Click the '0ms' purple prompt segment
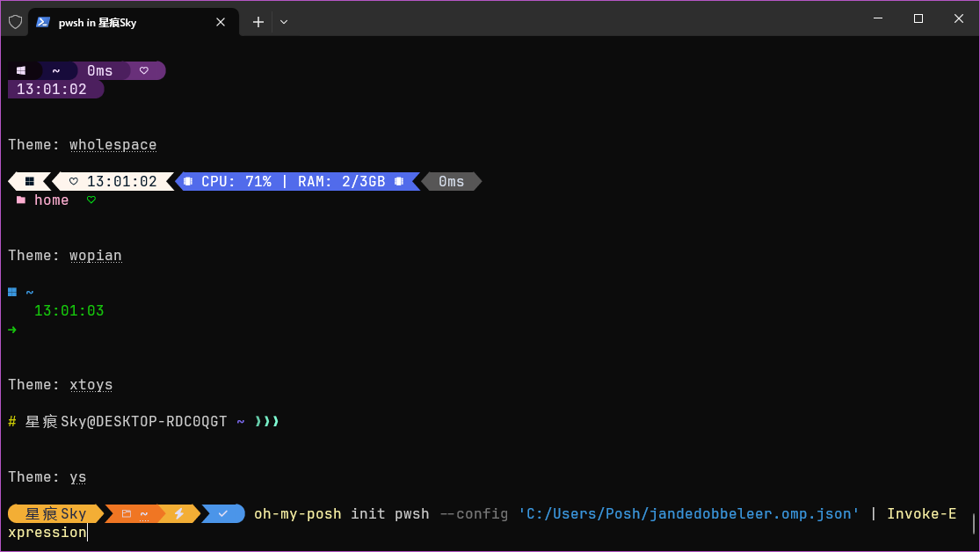Screen dimensions: 980x552 [100, 70]
